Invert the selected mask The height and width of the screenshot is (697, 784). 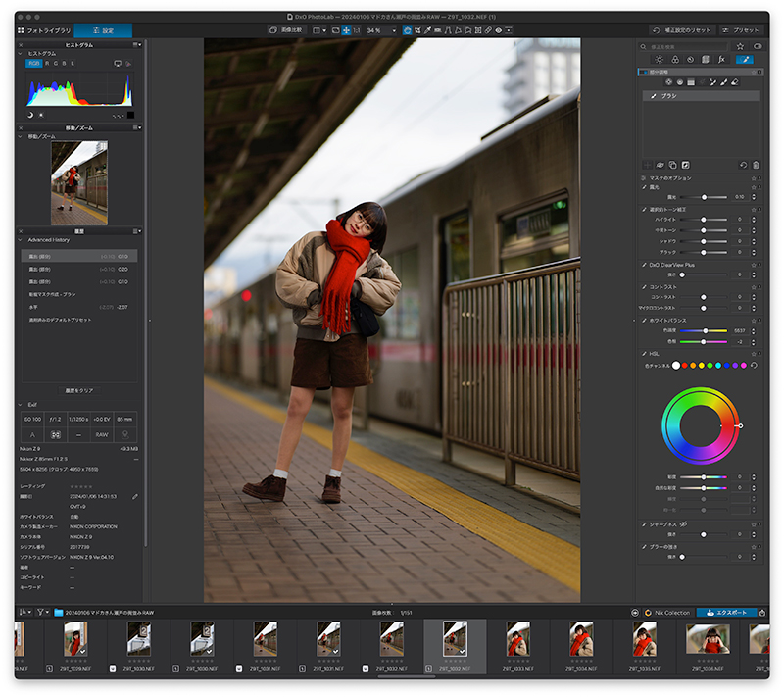click(685, 165)
